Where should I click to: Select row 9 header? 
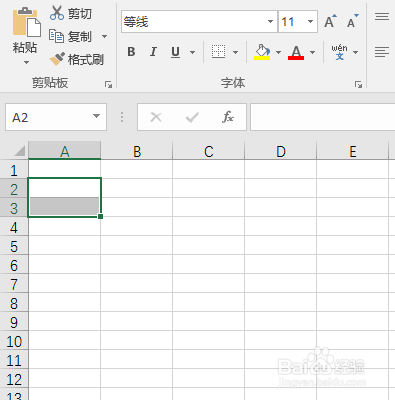click(x=14, y=322)
